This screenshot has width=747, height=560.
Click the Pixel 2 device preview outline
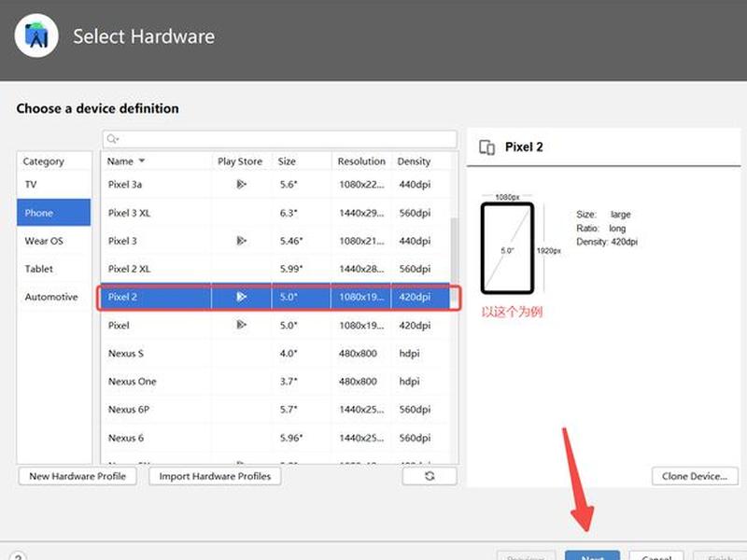pos(507,248)
